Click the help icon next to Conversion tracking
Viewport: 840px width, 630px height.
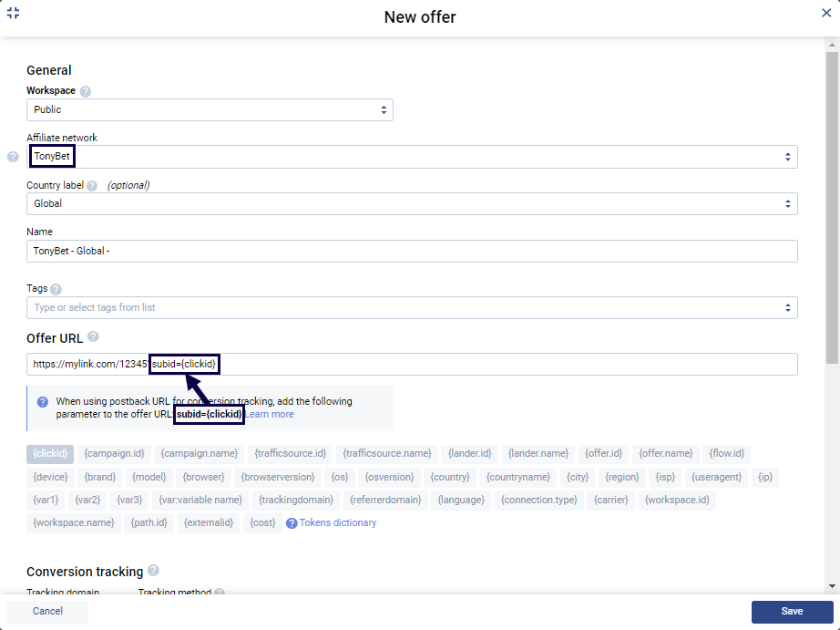point(153,571)
